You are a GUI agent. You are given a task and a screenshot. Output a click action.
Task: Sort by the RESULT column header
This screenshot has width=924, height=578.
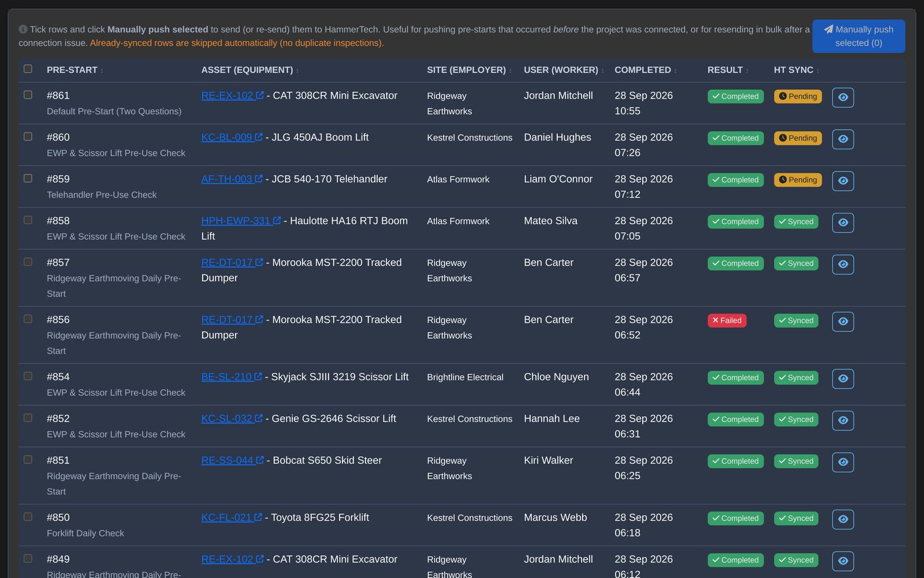coord(728,70)
